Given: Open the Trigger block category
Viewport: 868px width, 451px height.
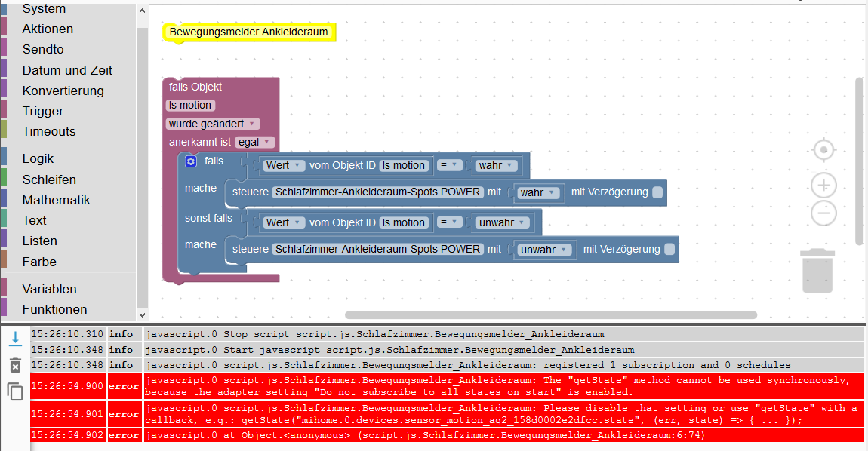Looking at the screenshot, I should (x=42, y=111).
